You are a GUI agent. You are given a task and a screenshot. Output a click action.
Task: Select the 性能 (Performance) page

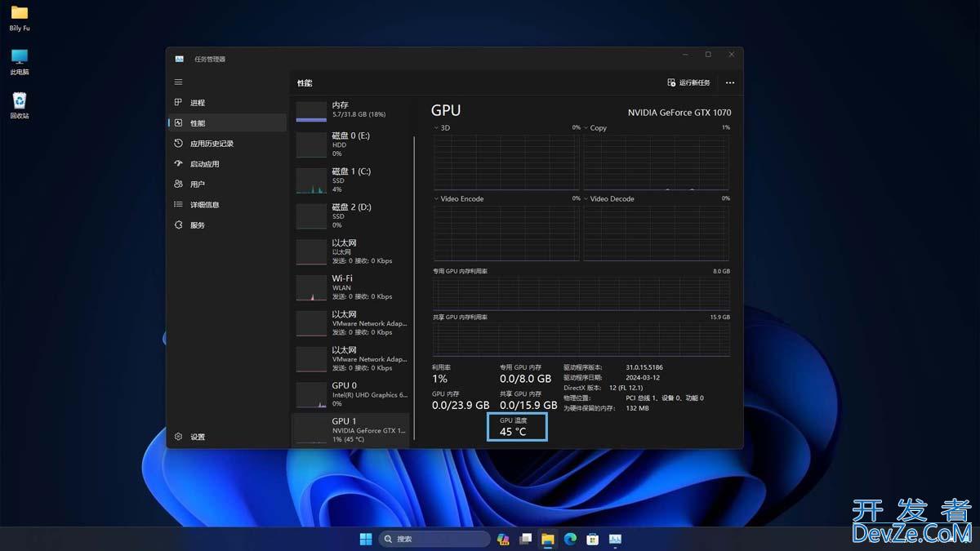pos(228,123)
